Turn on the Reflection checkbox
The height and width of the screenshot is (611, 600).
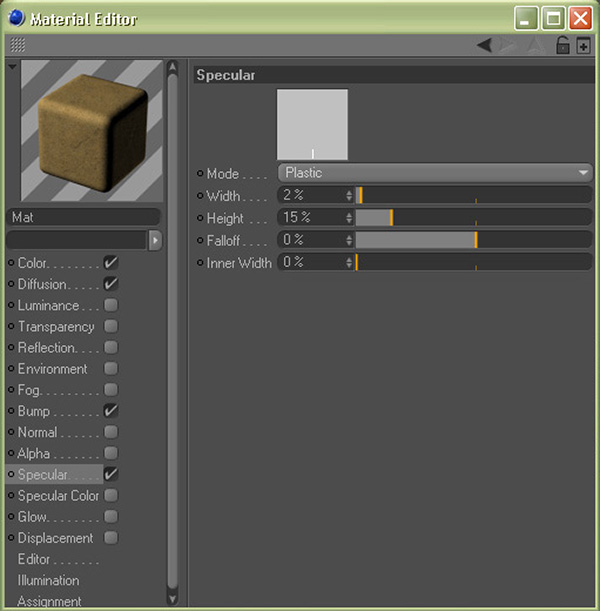pos(111,347)
